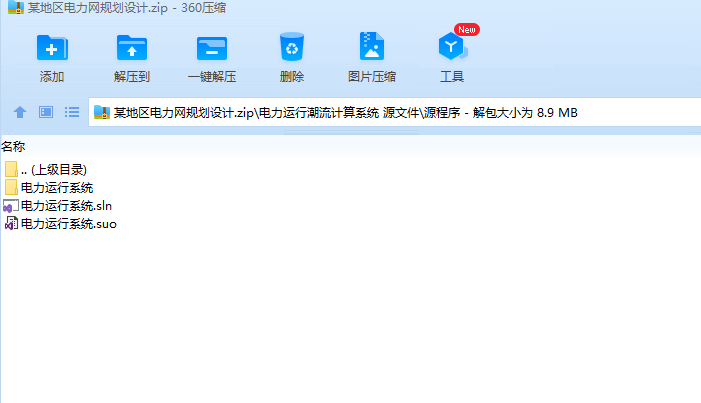Click the red New badge on tools
The height and width of the screenshot is (403, 701).
(x=467, y=30)
